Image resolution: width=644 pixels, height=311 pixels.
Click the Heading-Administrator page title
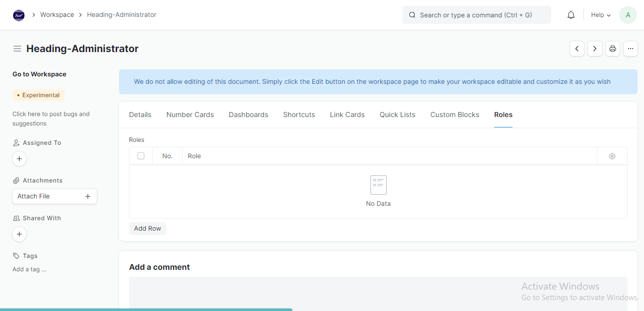(x=82, y=49)
